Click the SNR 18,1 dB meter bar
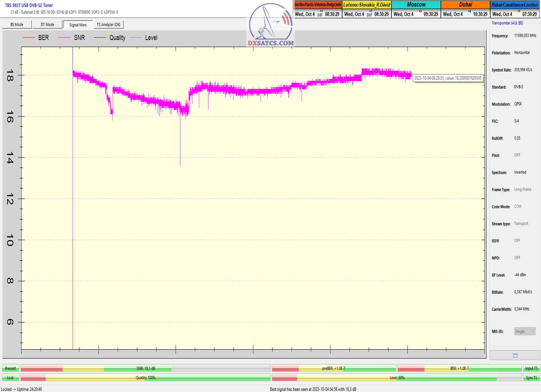The height and width of the screenshot is (392, 541). coord(146,369)
